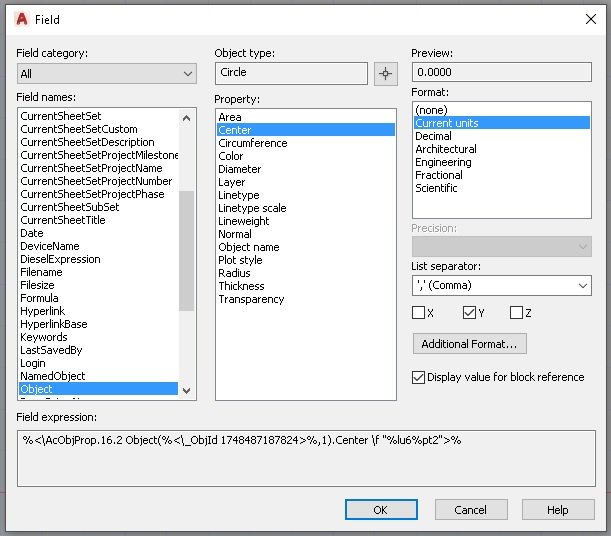The height and width of the screenshot is (536, 611).
Task: Click the AutoCAD logo in title bar
Action: (x=21, y=18)
